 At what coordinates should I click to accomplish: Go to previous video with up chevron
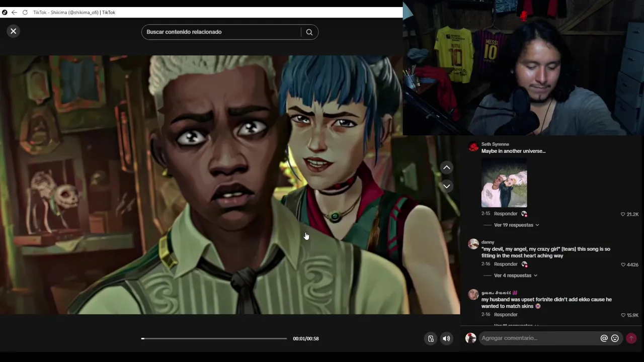446,167
